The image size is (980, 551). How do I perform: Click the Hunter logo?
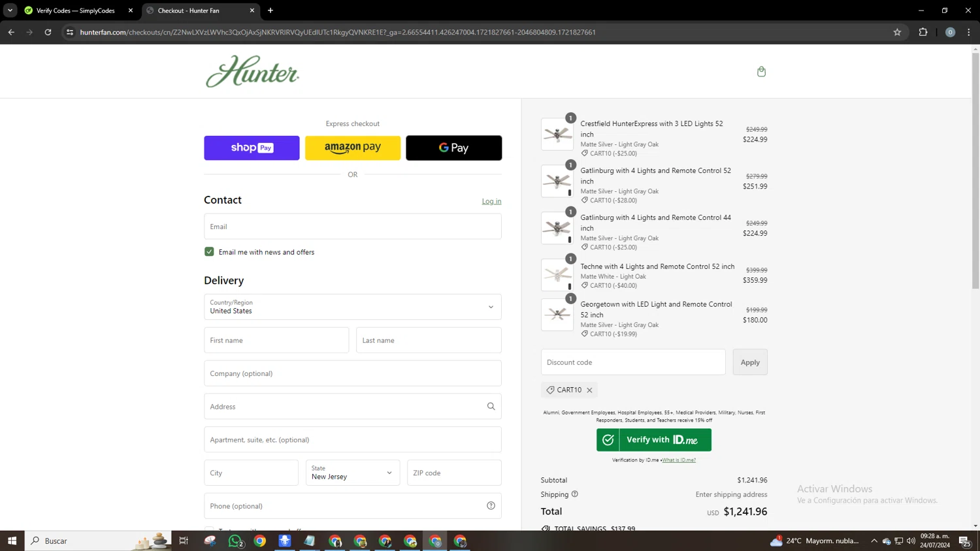point(253,71)
